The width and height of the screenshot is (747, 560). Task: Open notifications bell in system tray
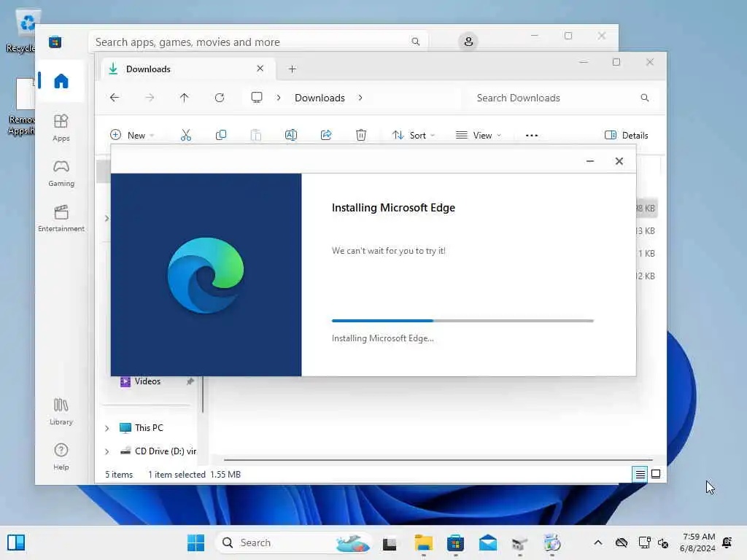727,542
